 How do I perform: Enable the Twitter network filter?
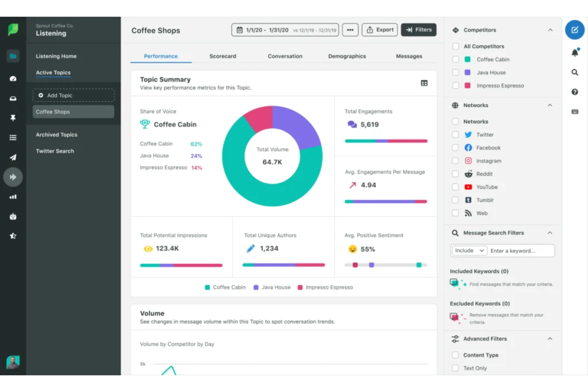coord(455,134)
